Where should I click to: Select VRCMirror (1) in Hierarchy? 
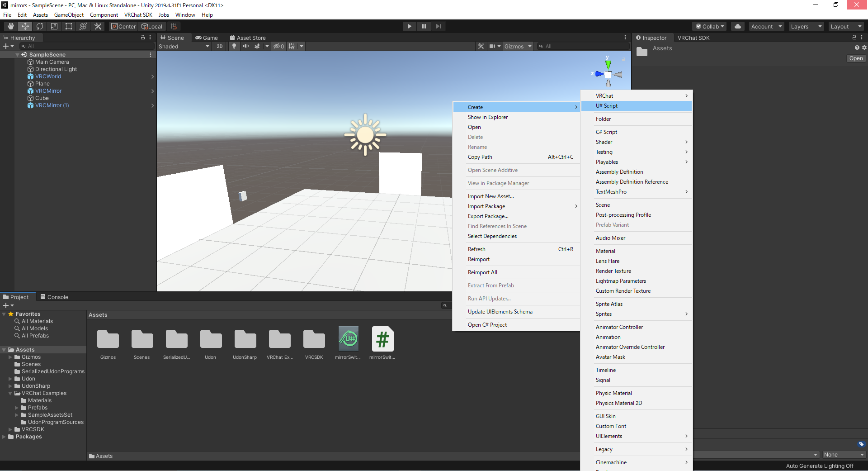[x=52, y=105]
